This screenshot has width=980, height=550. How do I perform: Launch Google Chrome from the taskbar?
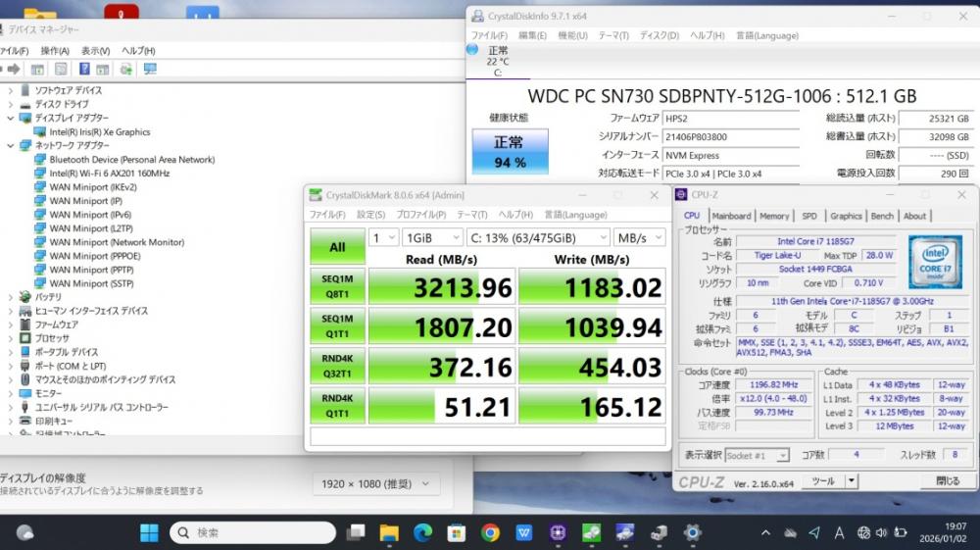click(x=491, y=532)
